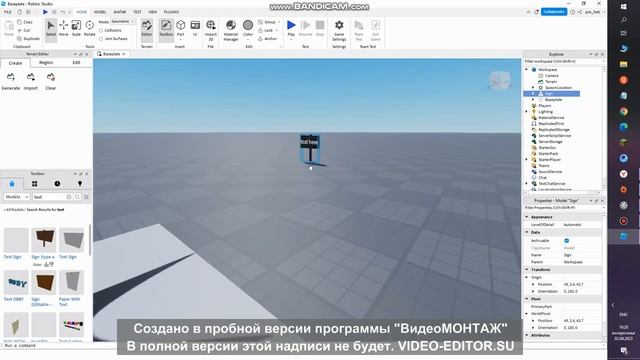Expand the Lighting node in Explorer
The width and height of the screenshot is (640, 360).
pos(527,111)
